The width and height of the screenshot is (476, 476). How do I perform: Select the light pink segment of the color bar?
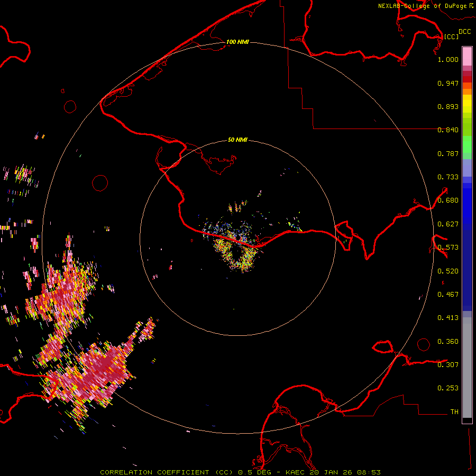tap(467, 57)
